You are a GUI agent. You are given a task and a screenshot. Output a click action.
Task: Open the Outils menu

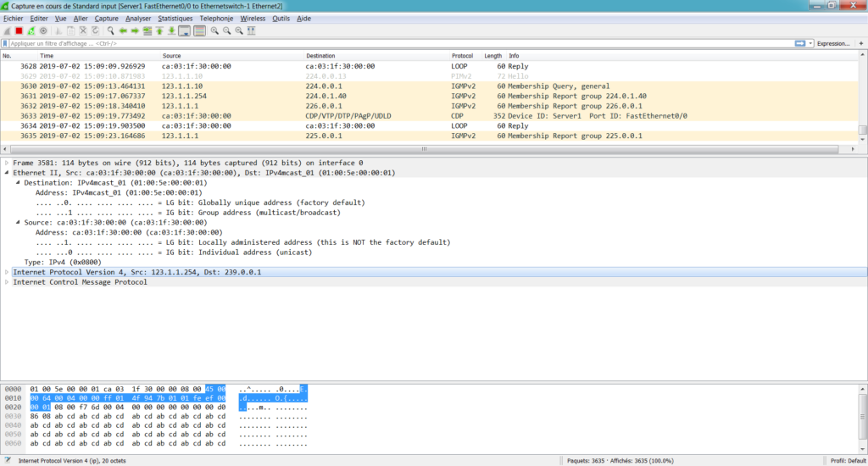(x=281, y=19)
